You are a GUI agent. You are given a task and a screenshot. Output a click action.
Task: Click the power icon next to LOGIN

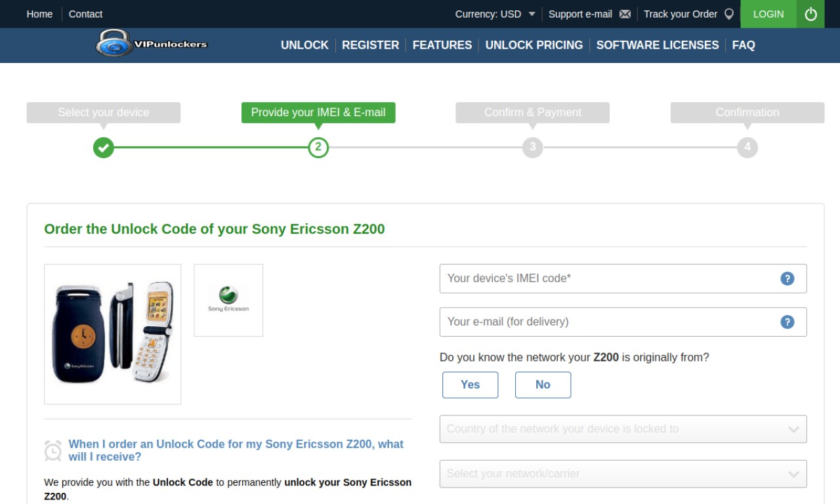[x=810, y=14]
